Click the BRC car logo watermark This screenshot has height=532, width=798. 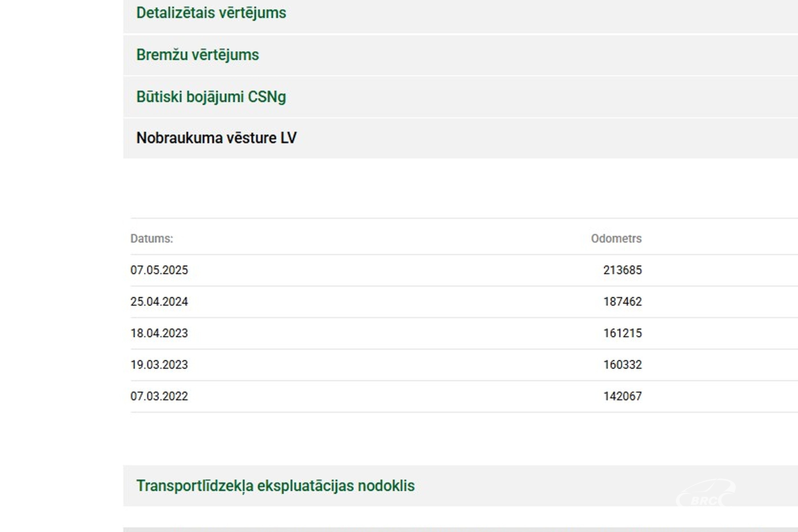click(706, 493)
